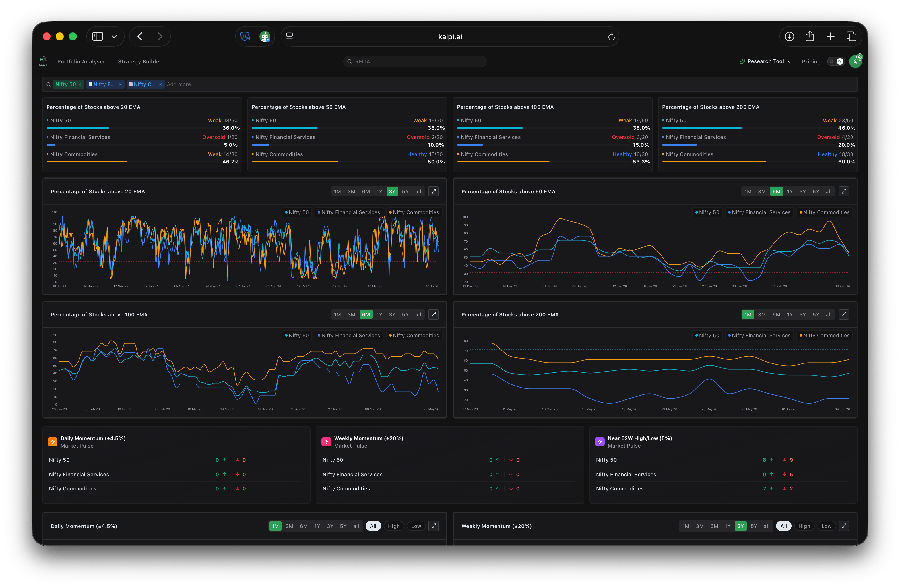Select 3M range on 100 EMA chart
Screen dimensions: 900x588
click(x=351, y=314)
